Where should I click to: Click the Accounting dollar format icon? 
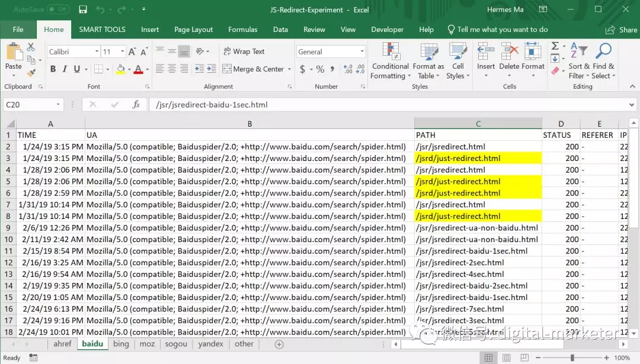tap(302, 69)
